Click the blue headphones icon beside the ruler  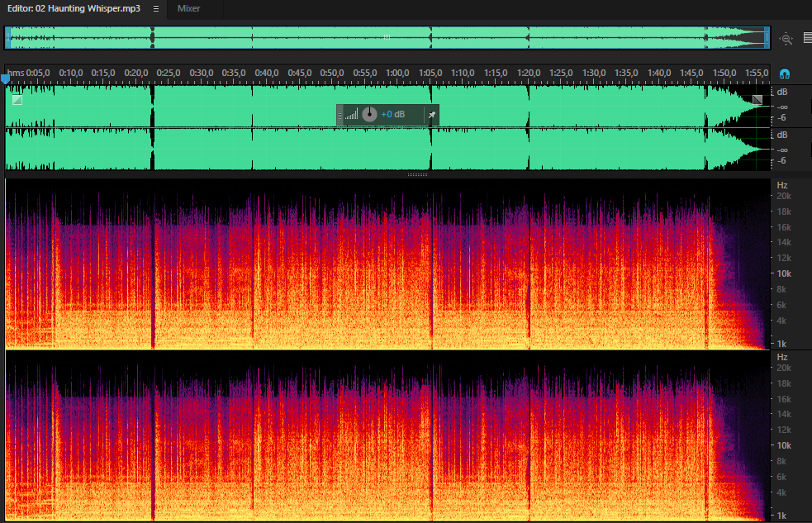tap(785, 74)
